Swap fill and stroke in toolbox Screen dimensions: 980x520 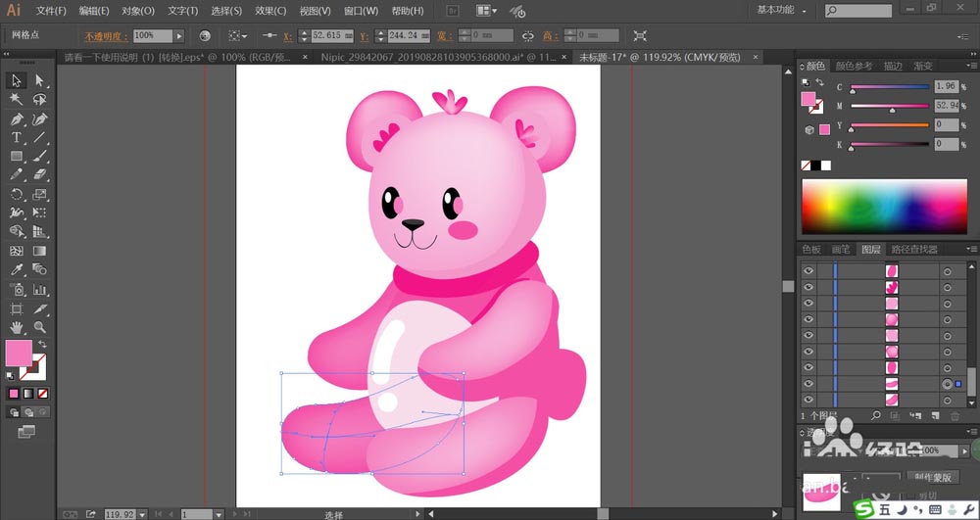[42, 345]
